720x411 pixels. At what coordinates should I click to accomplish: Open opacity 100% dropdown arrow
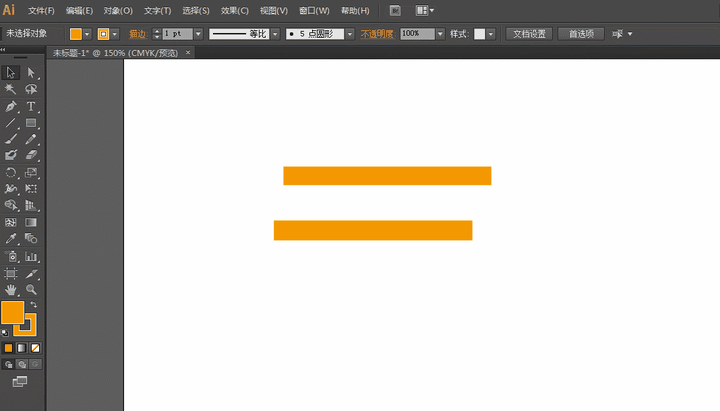pyautogui.click(x=440, y=34)
